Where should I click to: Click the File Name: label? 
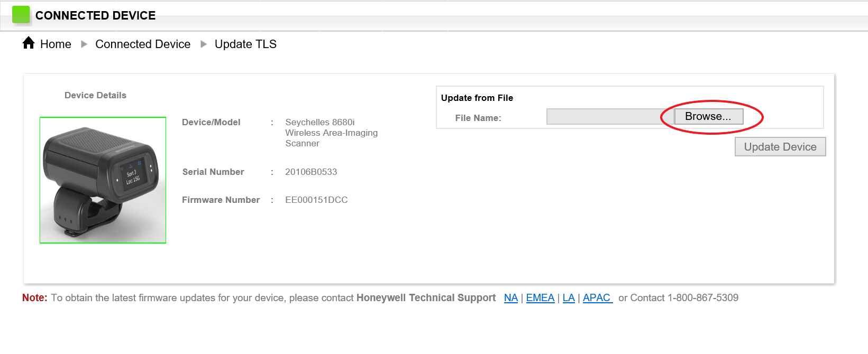pos(478,118)
